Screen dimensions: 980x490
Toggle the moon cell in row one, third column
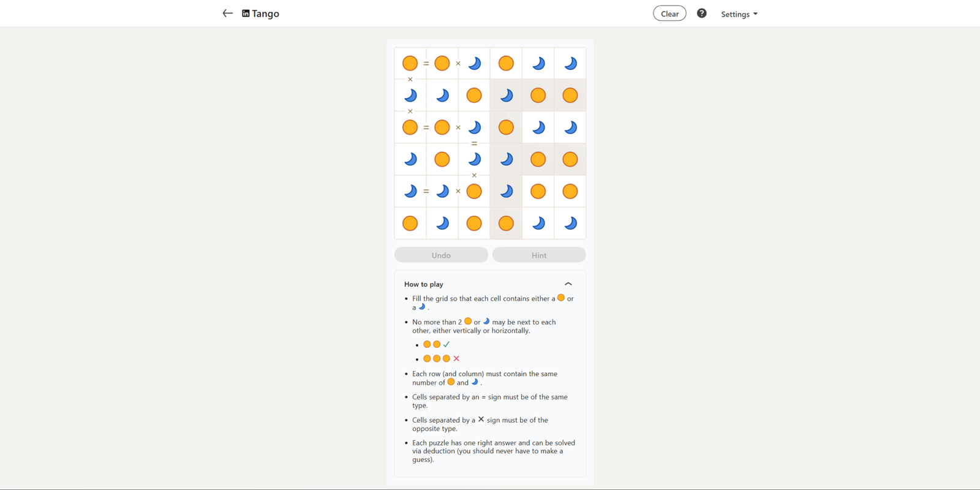pos(474,63)
